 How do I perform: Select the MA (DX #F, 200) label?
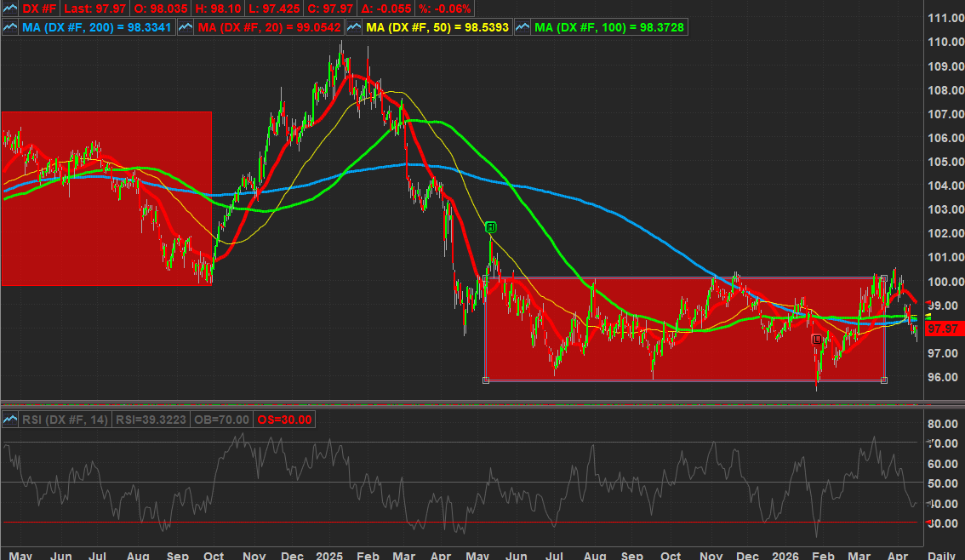tap(98, 27)
